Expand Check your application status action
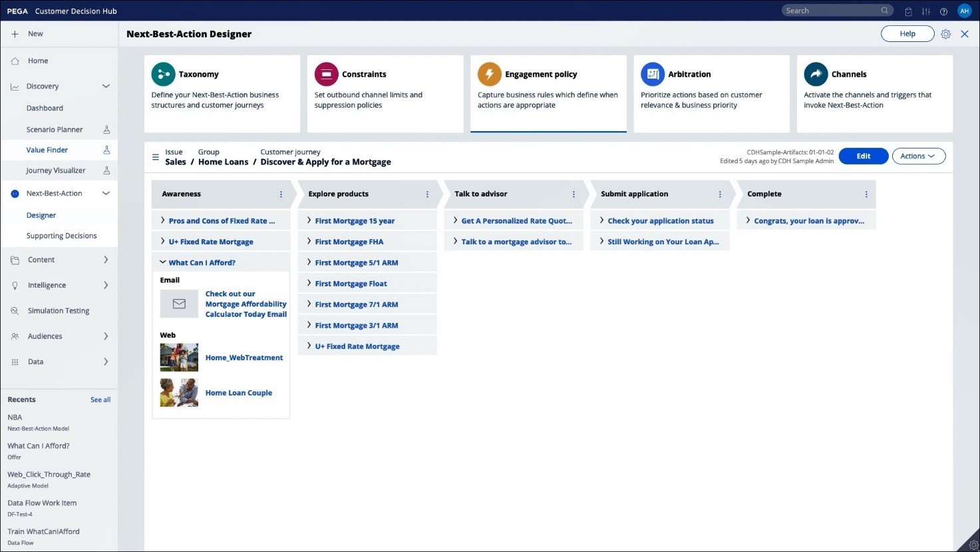Image resolution: width=980 pixels, height=552 pixels. (602, 220)
